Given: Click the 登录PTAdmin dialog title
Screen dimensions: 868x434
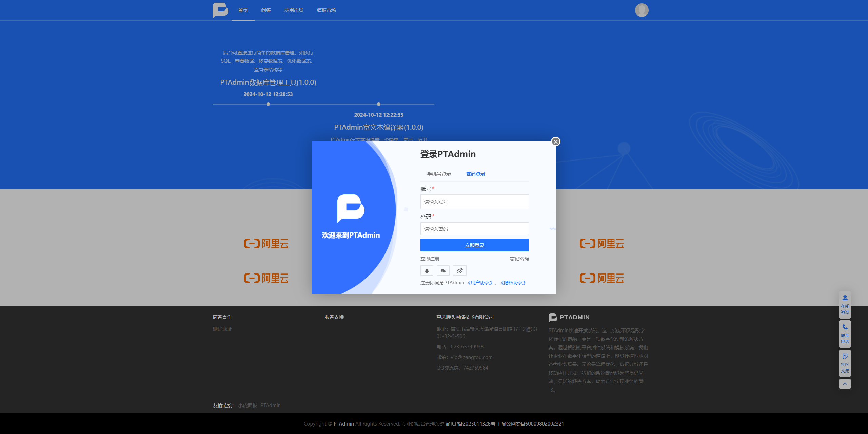Looking at the screenshot, I should [x=448, y=154].
